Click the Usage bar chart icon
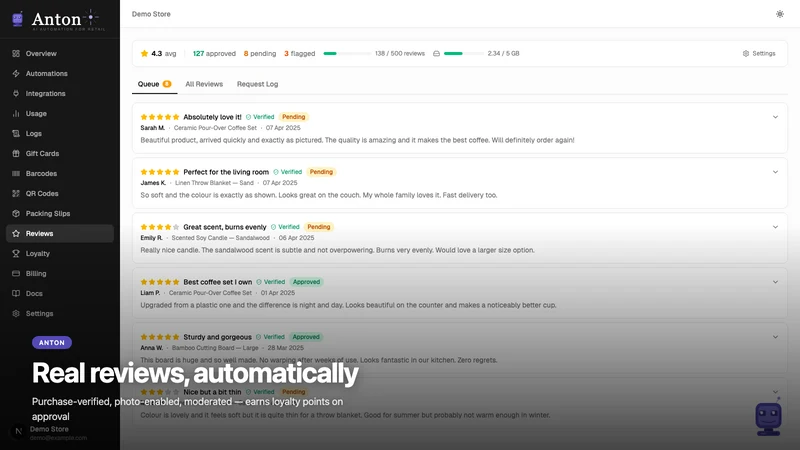 pos(16,113)
